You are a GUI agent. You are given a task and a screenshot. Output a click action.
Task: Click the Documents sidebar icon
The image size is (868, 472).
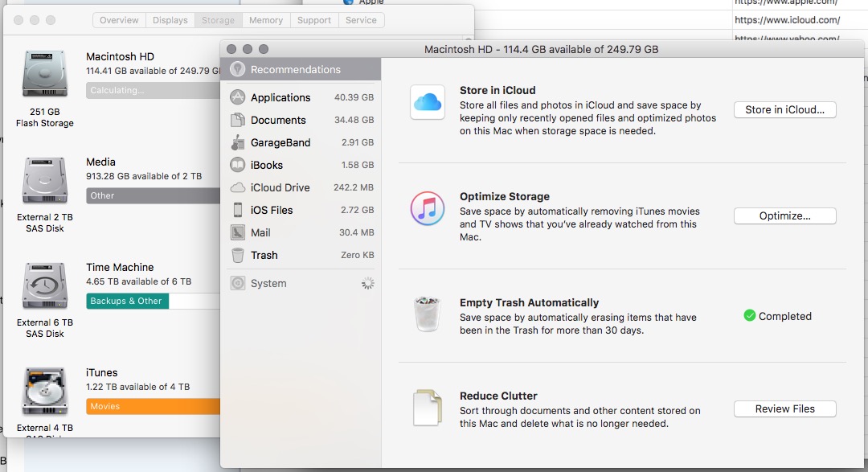tap(237, 120)
